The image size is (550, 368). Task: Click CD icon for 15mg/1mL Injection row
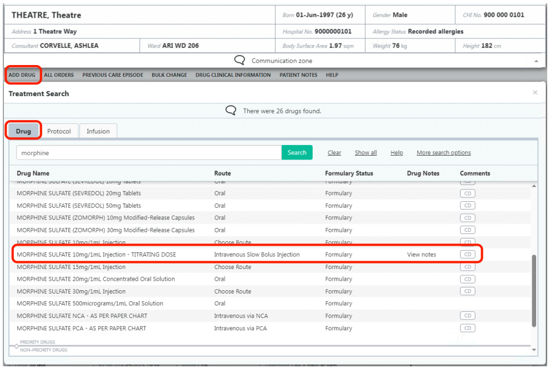[x=468, y=267]
